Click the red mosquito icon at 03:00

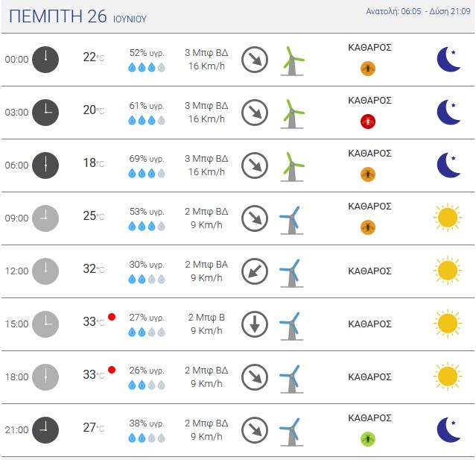[x=368, y=122]
